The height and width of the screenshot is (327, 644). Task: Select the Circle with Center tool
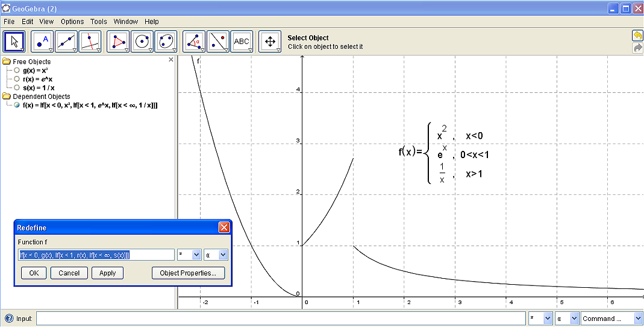pyautogui.click(x=142, y=42)
